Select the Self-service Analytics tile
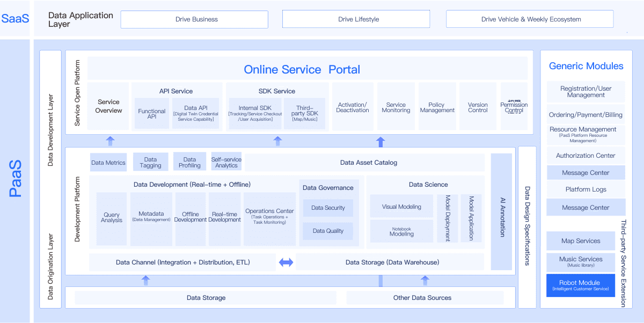The width and height of the screenshot is (644, 323). 226,162
